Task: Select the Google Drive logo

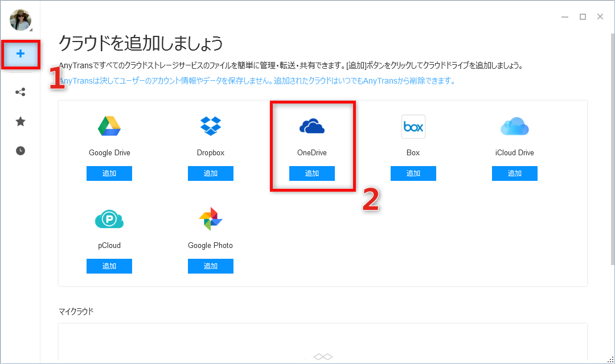Action: (x=109, y=126)
